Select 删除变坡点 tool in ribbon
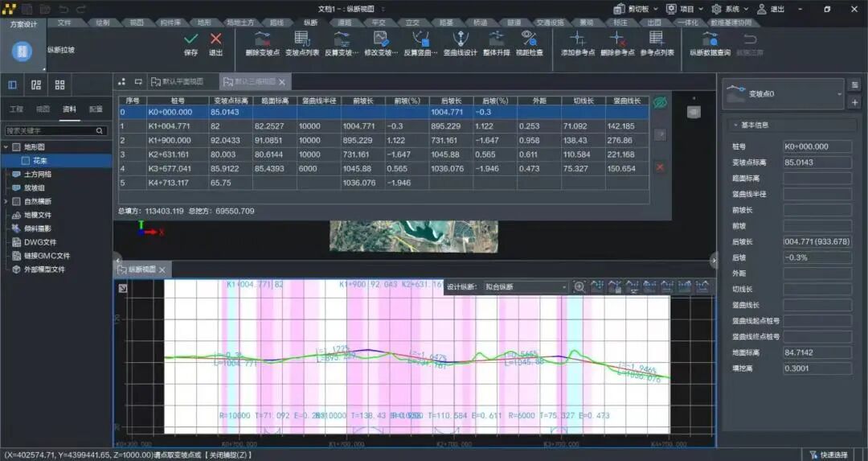Screen dimensions: 868x461 (x=262, y=39)
